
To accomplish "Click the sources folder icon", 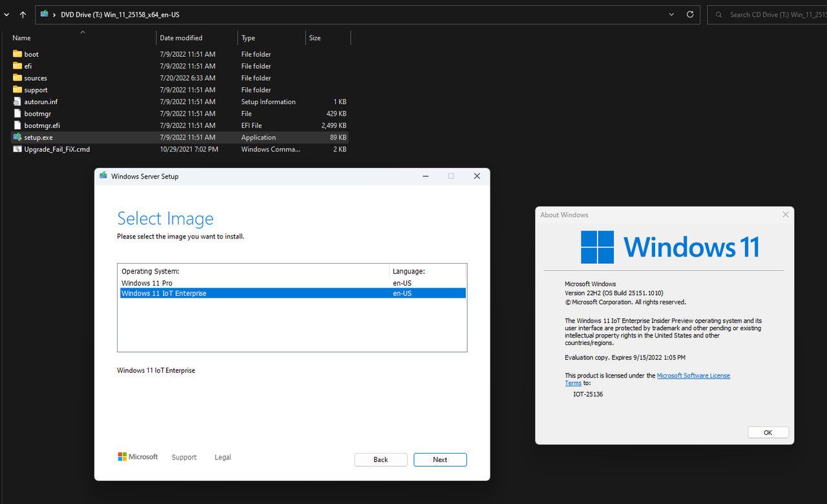I will point(17,78).
